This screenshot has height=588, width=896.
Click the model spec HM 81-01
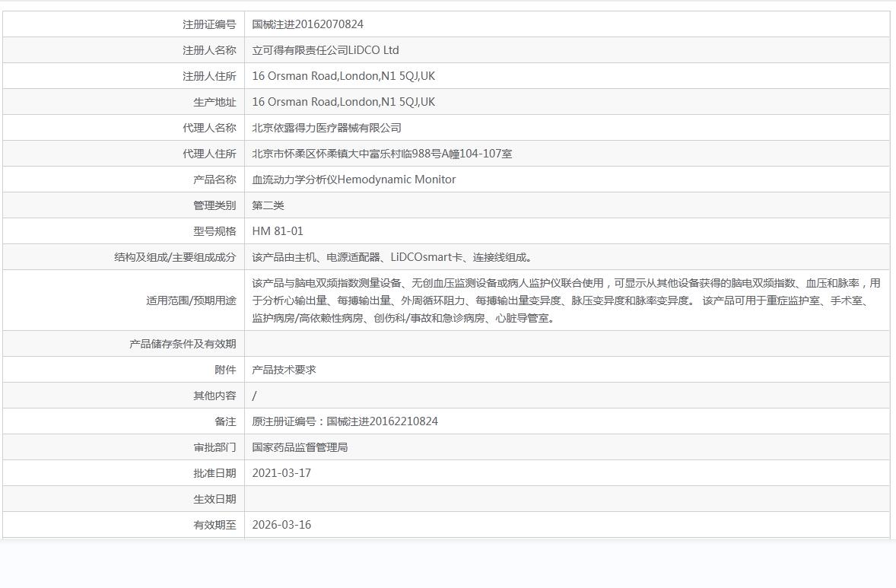click(x=278, y=231)
